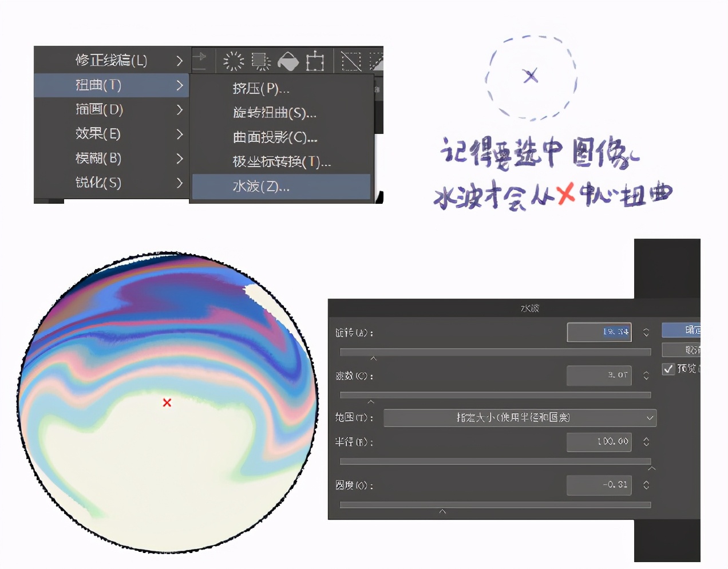This screenshot has height=569, width=728.
Task: Expand the 描画(D) submenu arrow
Action: pyautogui.click(x=179, y=109)
